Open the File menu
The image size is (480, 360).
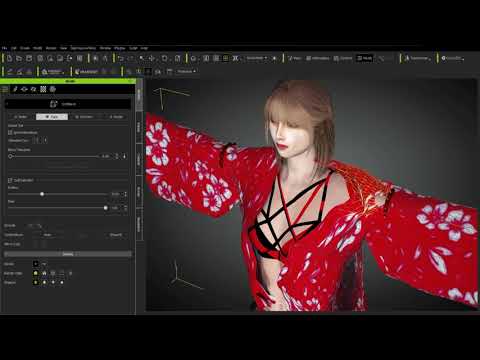[4, 48]
